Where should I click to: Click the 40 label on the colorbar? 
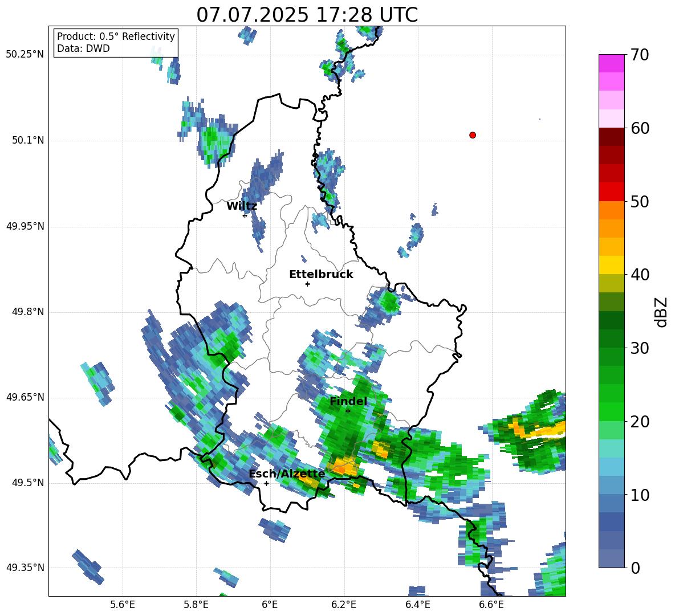[x=640, y=275]
